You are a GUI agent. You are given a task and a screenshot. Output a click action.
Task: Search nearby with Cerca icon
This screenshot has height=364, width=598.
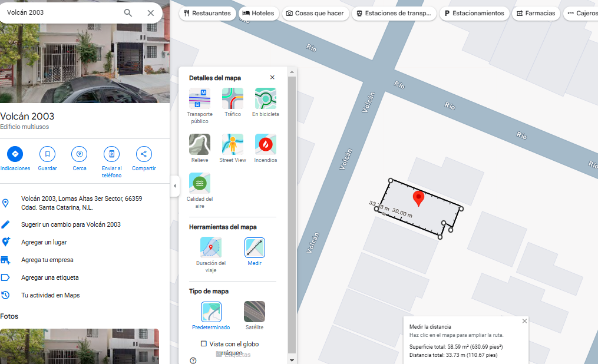point(80,154)
